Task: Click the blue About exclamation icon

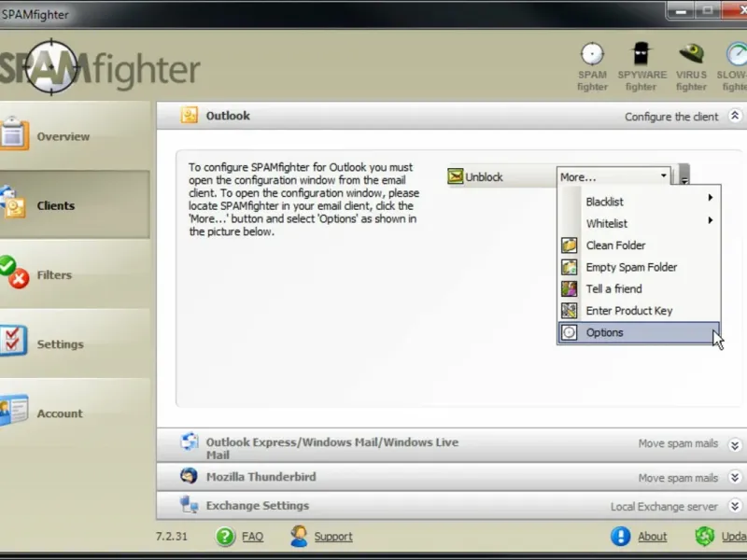Action: [620, 536]
